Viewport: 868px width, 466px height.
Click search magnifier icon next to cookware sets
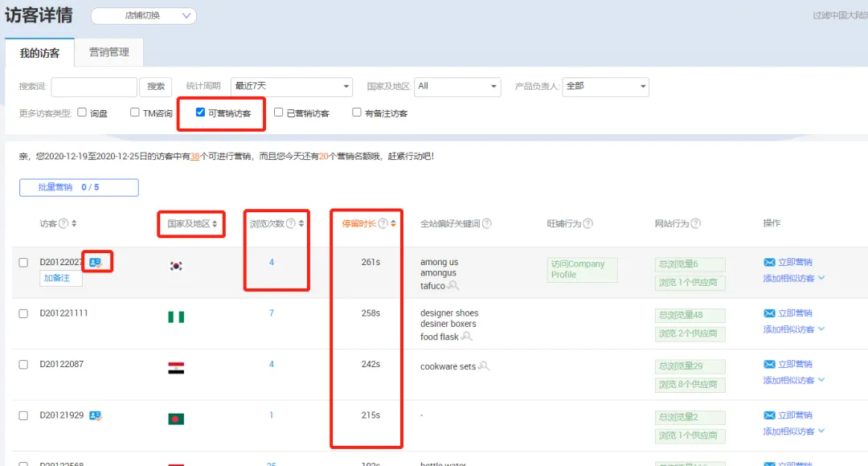tap(484, 366)
